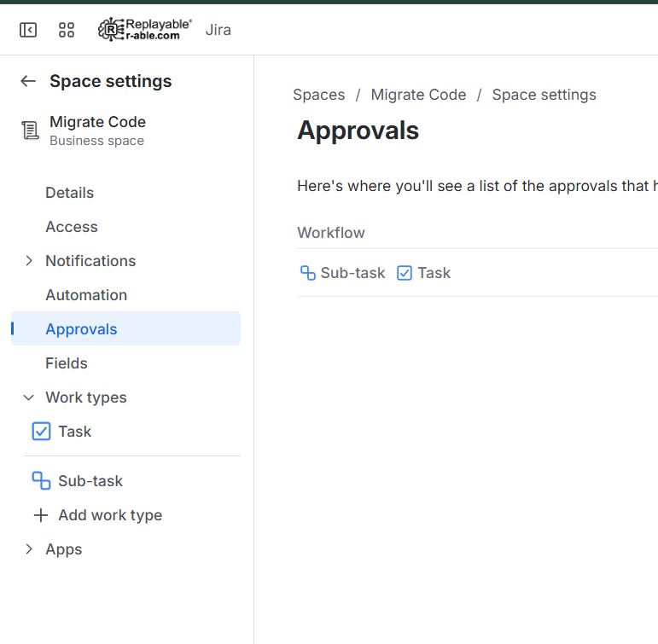Open the Task work type

[75, 432]
